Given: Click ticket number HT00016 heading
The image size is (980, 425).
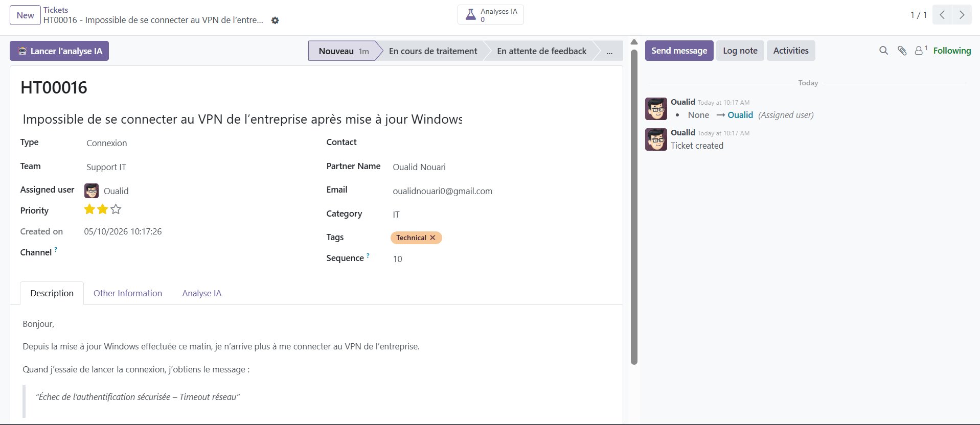Looking at the screenshot, I should pos(54,88).
